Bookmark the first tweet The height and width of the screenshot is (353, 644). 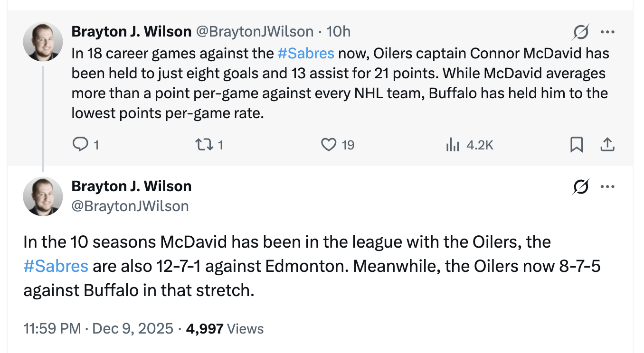pos(576,145)
